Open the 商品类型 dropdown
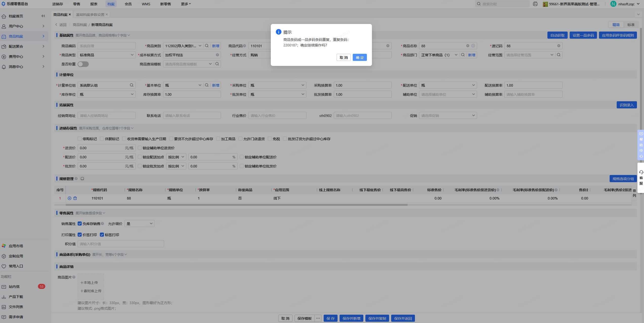The width and height of the screenshot is (644, 323). tap(106, 55)
